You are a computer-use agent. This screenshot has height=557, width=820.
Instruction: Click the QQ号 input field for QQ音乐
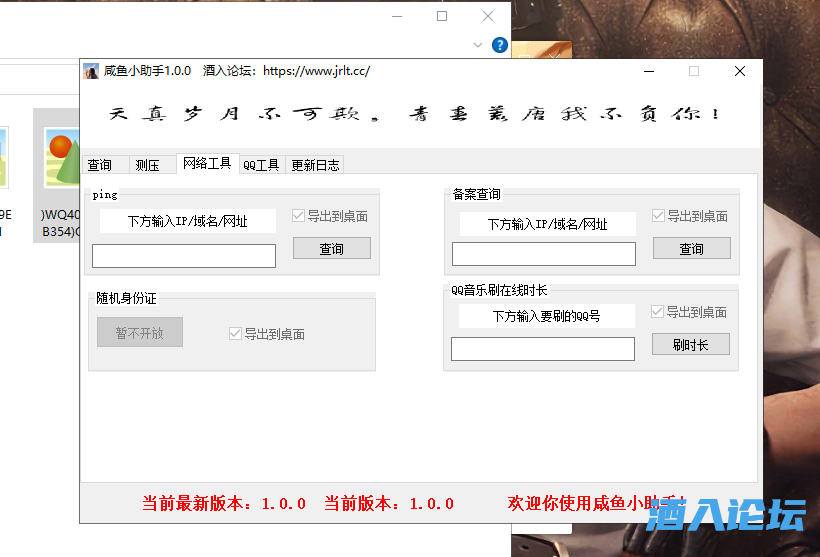coord(542,349)
